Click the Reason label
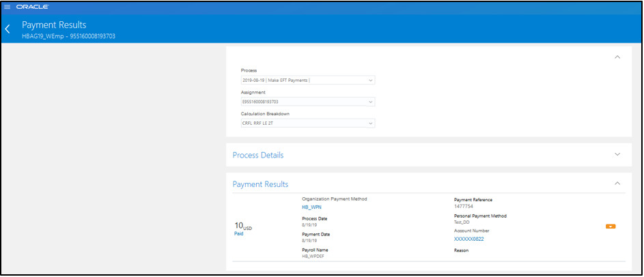Image resolution: width=644 pixels, height=277 pixels. point(461,250)
